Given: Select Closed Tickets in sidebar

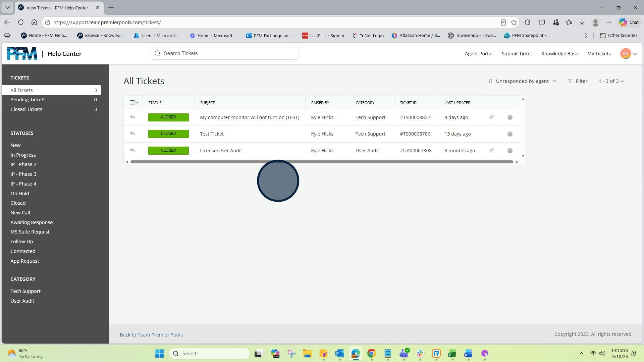Looking at the screenshot, I should (x=51, y=109).
